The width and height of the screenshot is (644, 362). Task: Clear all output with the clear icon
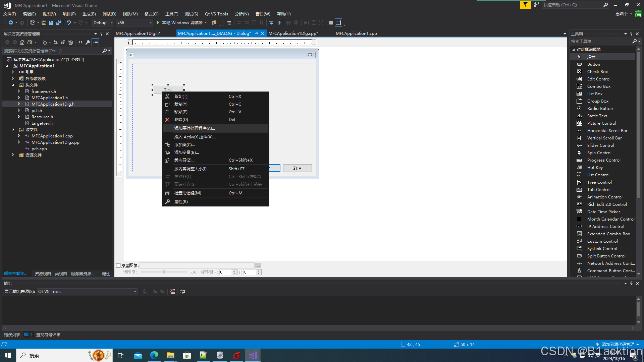click(172, 292)
